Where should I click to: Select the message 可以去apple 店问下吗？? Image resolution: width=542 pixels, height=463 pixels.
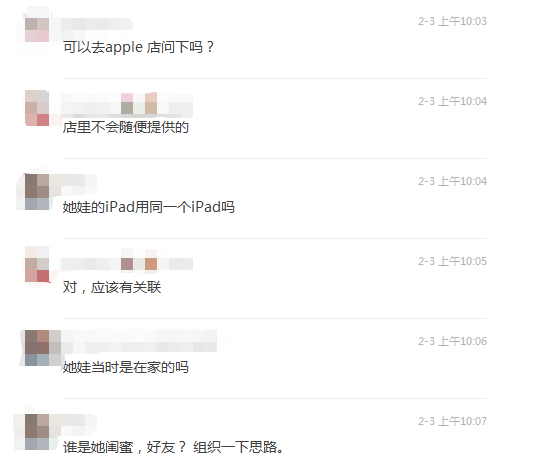(x=139, y=47)
